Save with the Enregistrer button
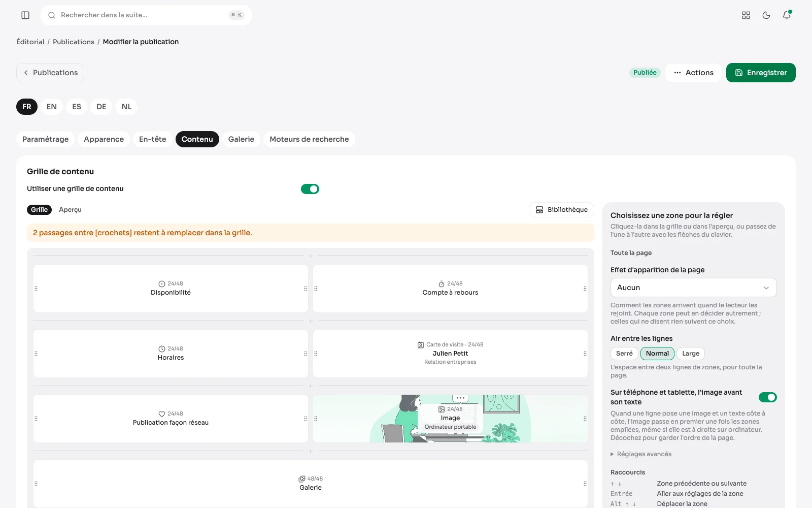812x508 pixels. click(761, 73)
